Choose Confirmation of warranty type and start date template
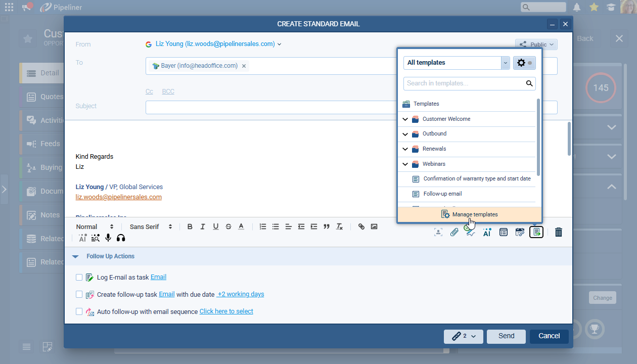This screenshot has width=637, height=364. click(x=477, y=178)
